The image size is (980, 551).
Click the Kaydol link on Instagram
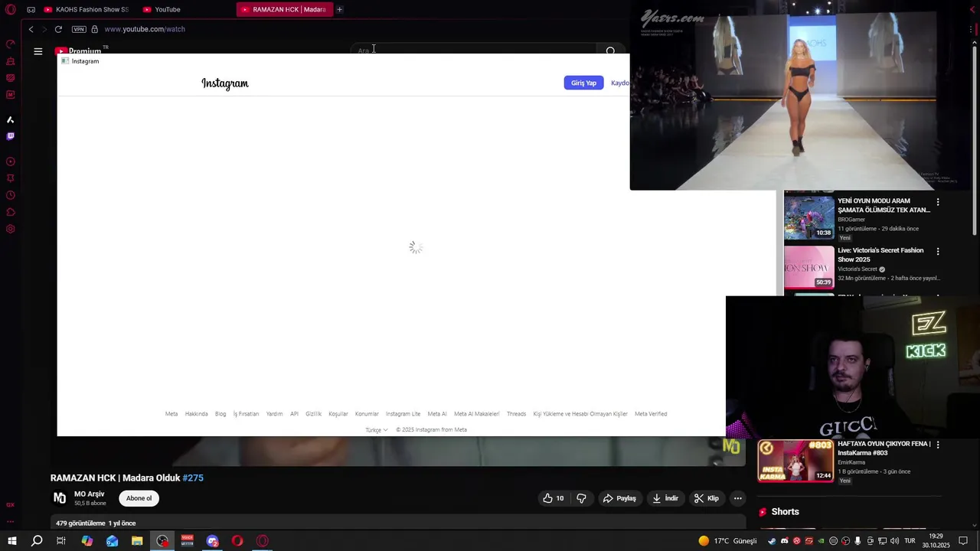pos(620,83)
